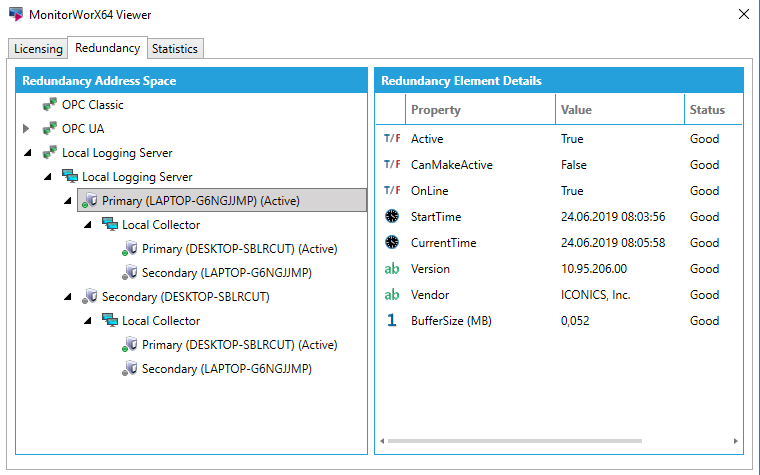
Task: Click the OPC Classic network icon
Action: point(49,104)
